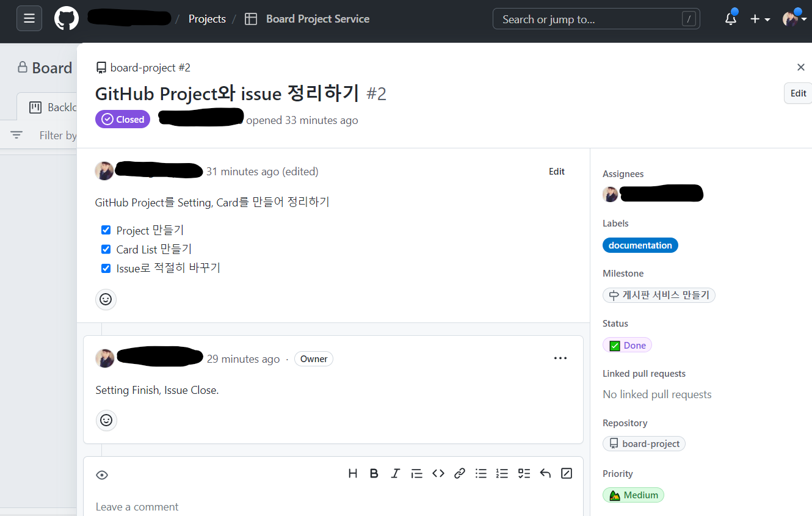Focus the 'Search or jump to...' field
This screenshot has height=516, width=812.
pos(596,19)
